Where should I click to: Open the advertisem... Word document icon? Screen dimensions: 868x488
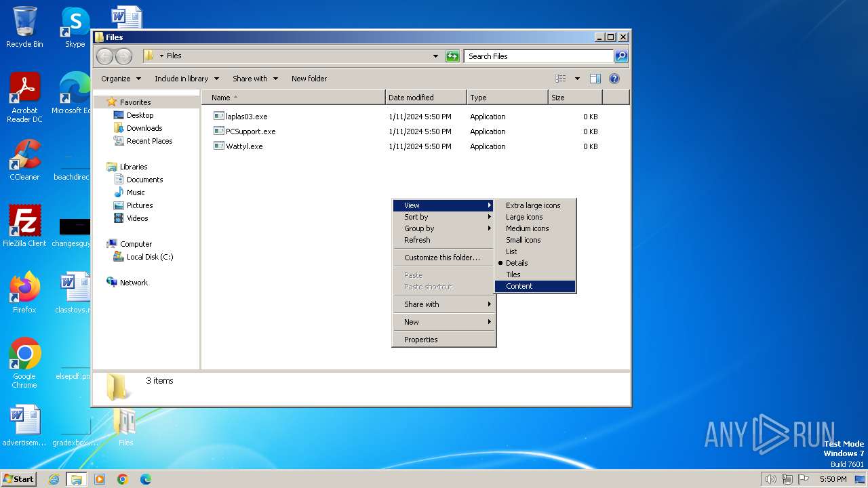tap(24, 425)
